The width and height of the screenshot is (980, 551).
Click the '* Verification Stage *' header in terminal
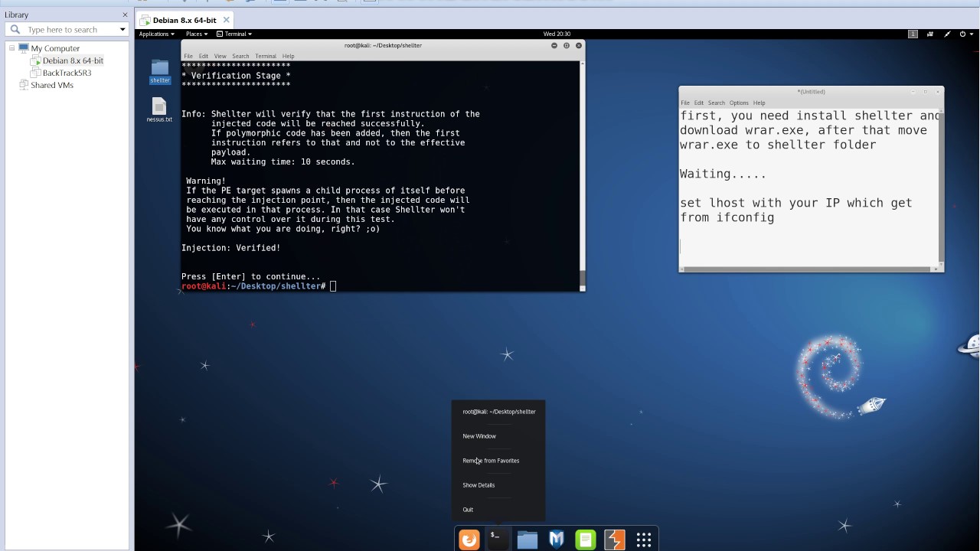pos(236,76)
